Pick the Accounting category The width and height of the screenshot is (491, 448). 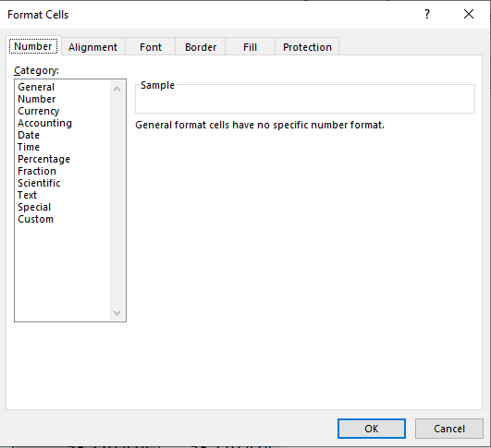click(x=44, y=123)
